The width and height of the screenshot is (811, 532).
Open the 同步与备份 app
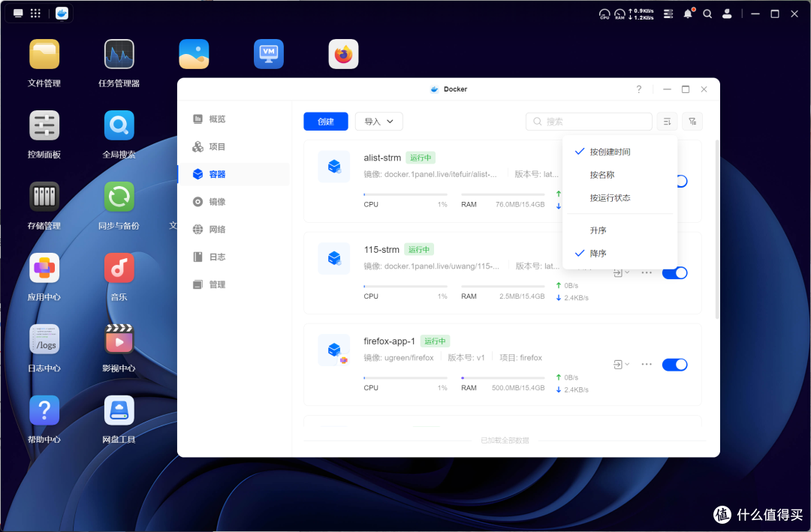119,197
